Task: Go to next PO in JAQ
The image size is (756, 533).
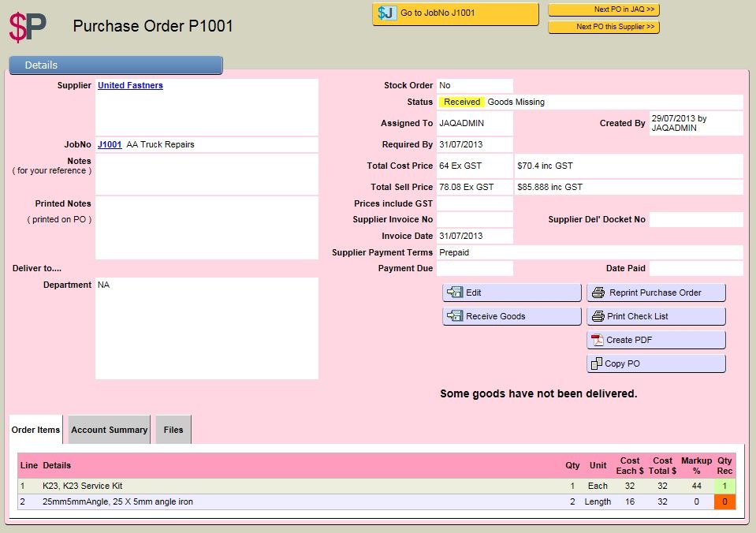Action: tap(604, 9)
